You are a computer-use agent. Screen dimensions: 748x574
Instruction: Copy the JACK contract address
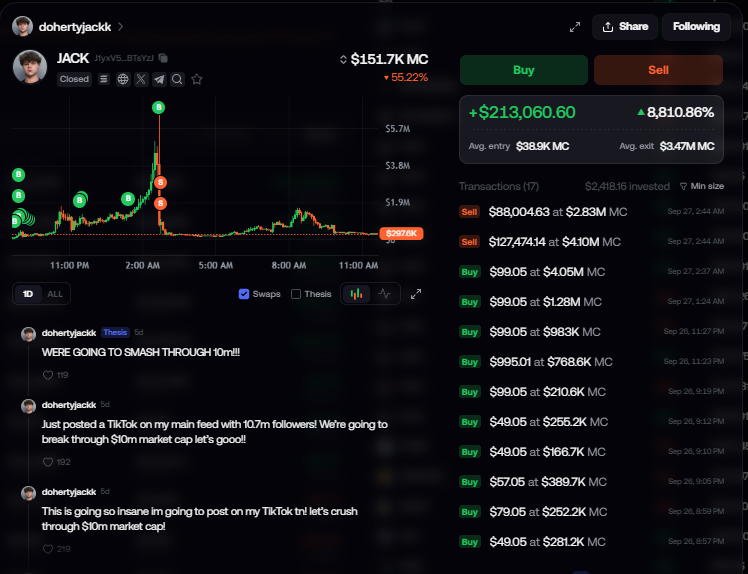click(x=163, y=58)
